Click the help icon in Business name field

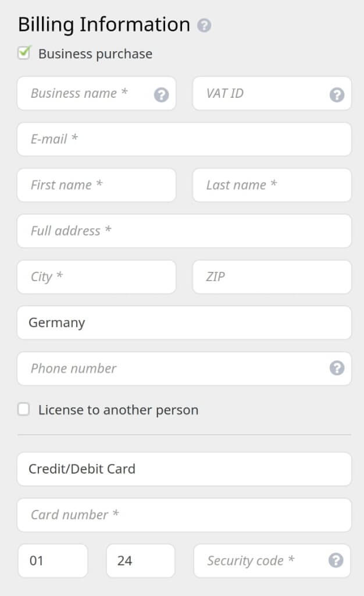pos(161,93)
